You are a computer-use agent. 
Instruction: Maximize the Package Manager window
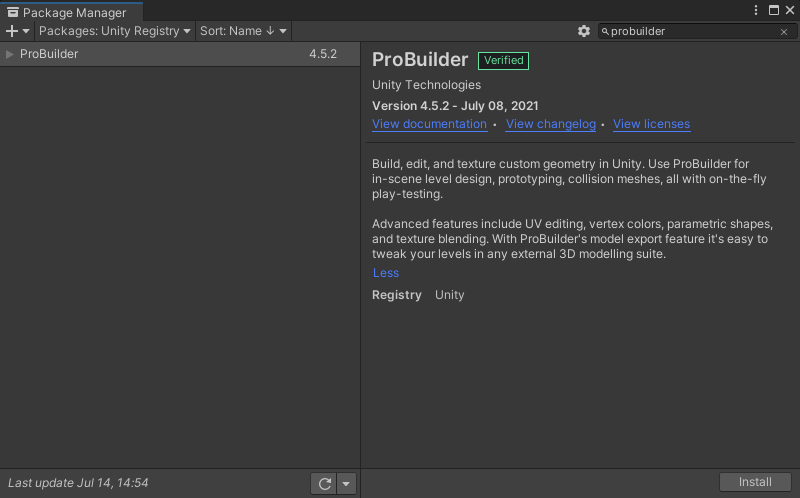tap(774, 10)
